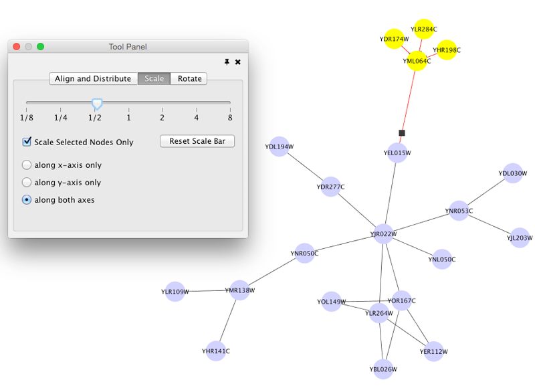
Task: Click the YMR138W node
Action: click(239, 290)
